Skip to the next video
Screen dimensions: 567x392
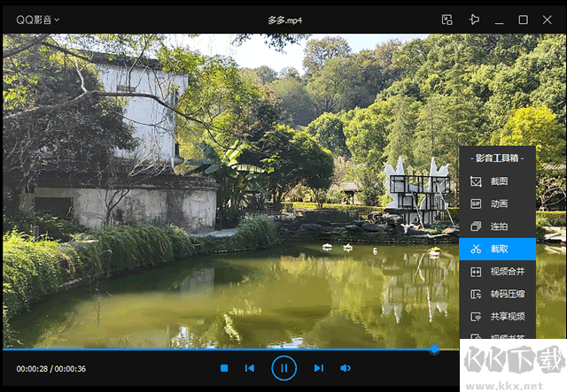pyautogui.click(x=318, y=368)
